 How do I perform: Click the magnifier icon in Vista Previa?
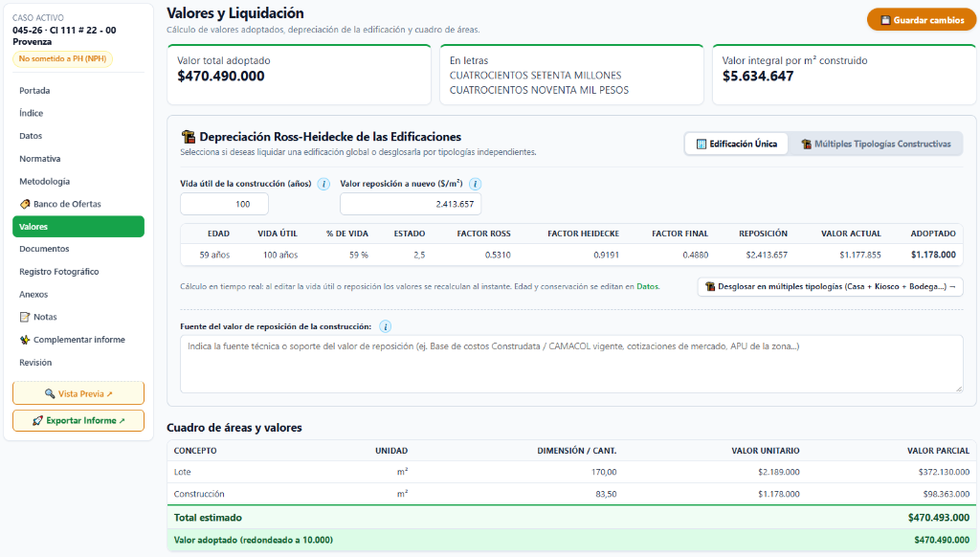(x=50, y=394)
